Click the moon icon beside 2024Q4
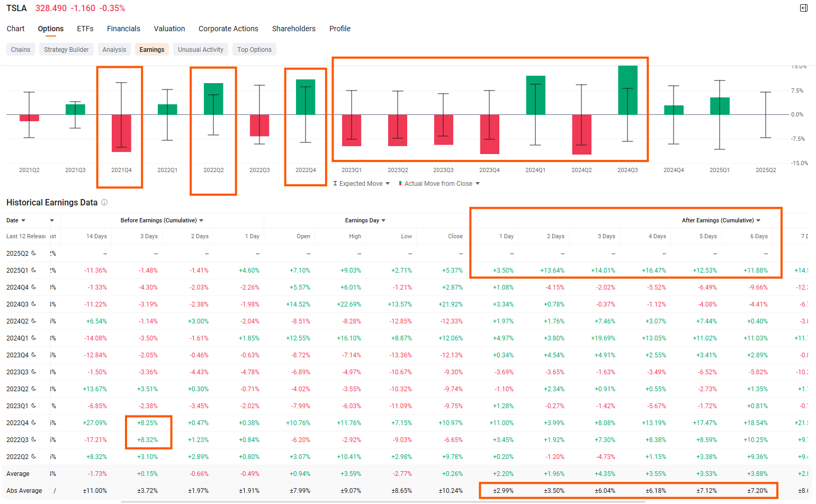 coord(33,287)
